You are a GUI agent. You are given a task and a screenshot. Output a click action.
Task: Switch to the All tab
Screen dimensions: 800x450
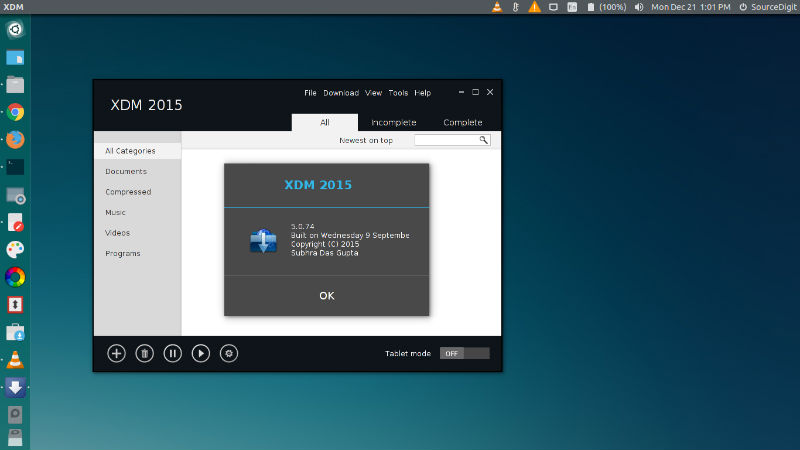tap(324, 122)
